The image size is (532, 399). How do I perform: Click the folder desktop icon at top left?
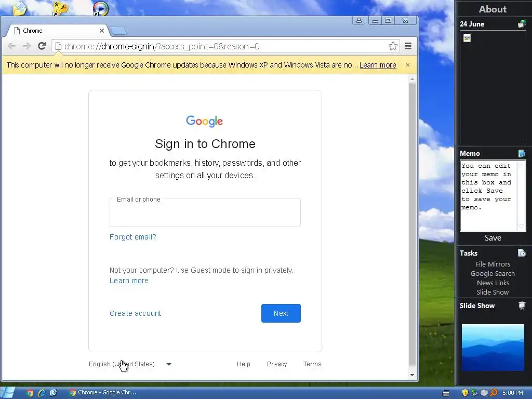20,8
